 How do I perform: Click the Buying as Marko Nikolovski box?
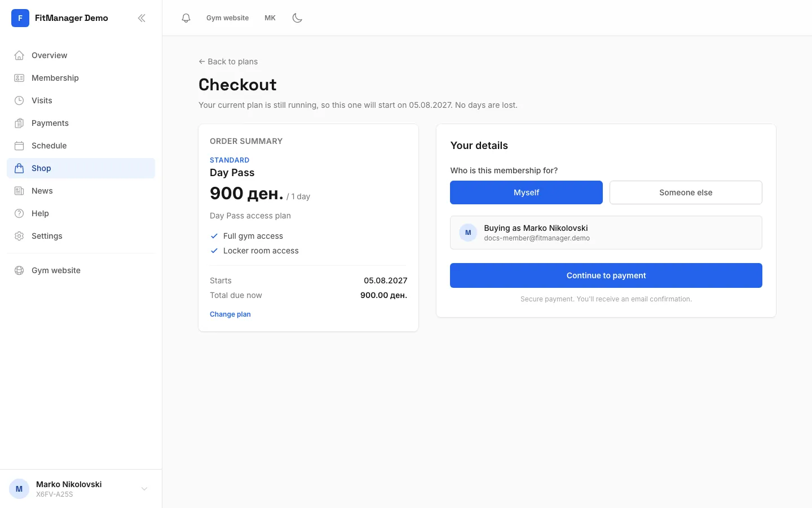tap(606, 233)
